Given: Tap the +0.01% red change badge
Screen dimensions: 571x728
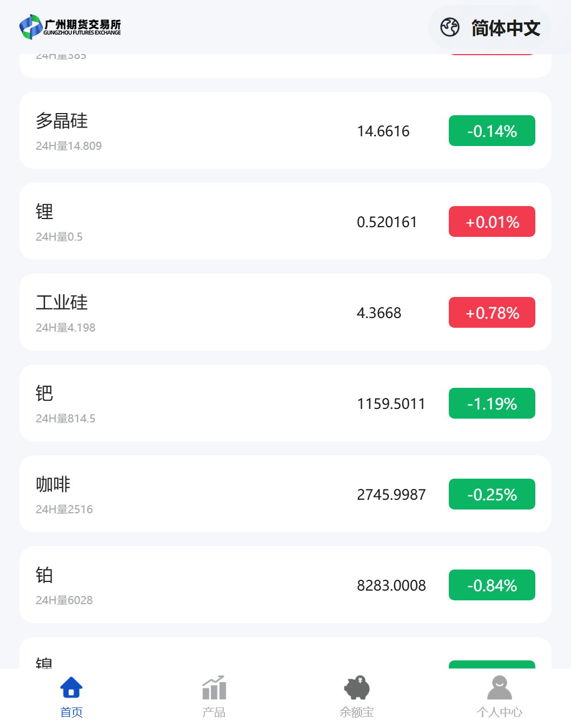Looking at the screenshot, I should pos(492,222).
